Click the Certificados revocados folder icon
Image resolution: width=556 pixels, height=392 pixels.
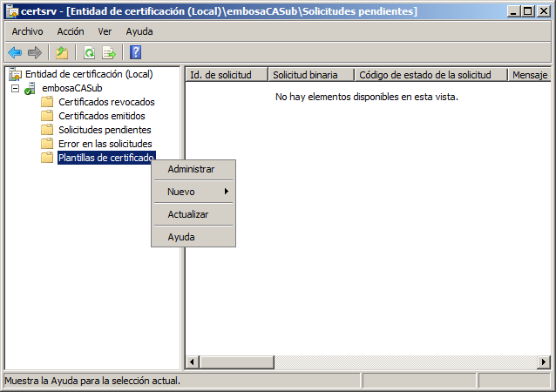(x=47, y=102)
